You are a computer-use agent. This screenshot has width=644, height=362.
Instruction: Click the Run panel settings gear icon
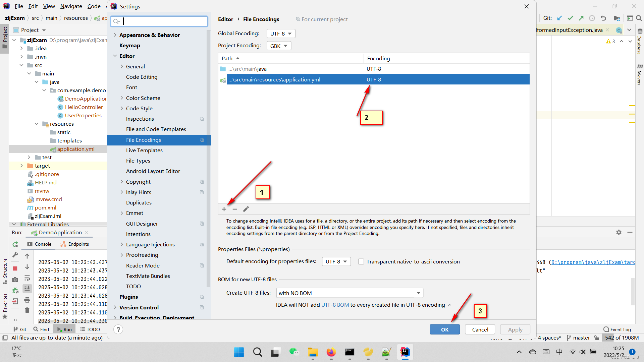[x=619, y=232]
